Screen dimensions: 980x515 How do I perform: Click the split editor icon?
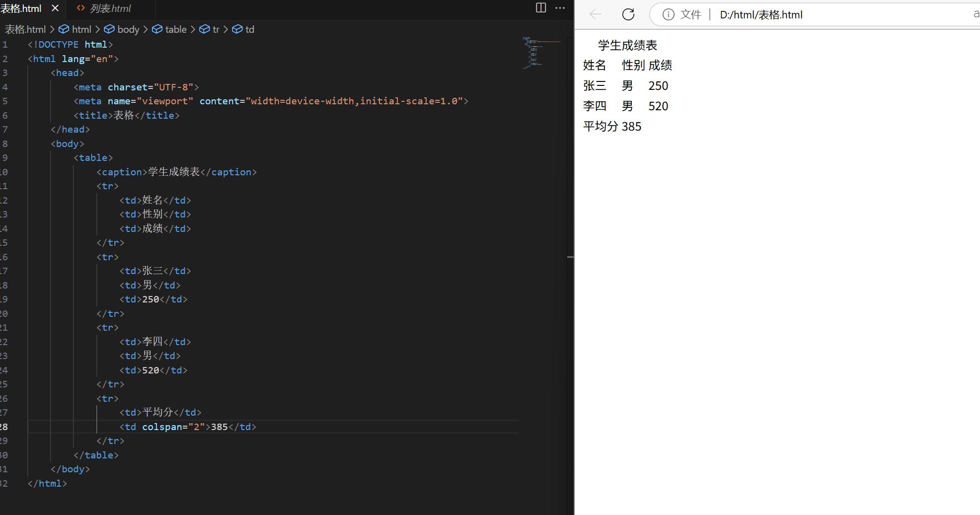click(541, 8)
